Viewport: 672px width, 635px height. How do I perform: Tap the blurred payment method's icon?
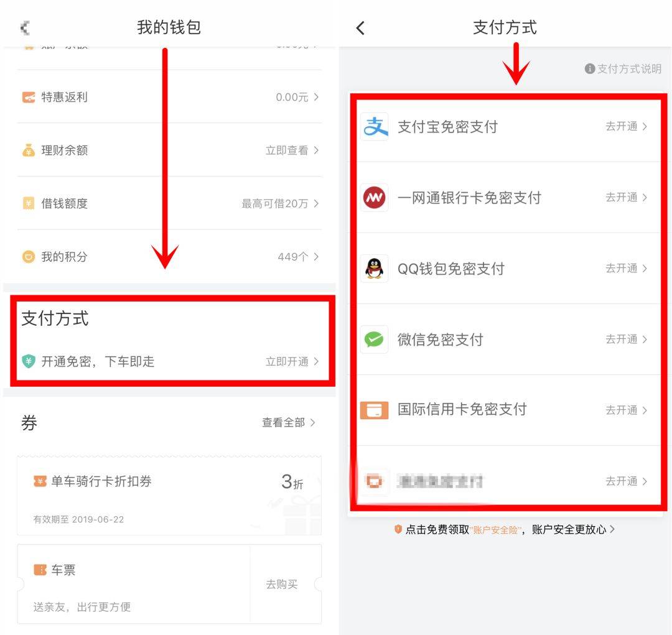click(x=374, y=481)
